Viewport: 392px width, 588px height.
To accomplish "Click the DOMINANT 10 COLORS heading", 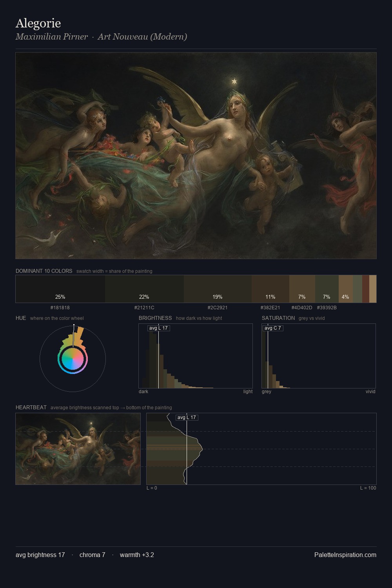I will (44, 271).
